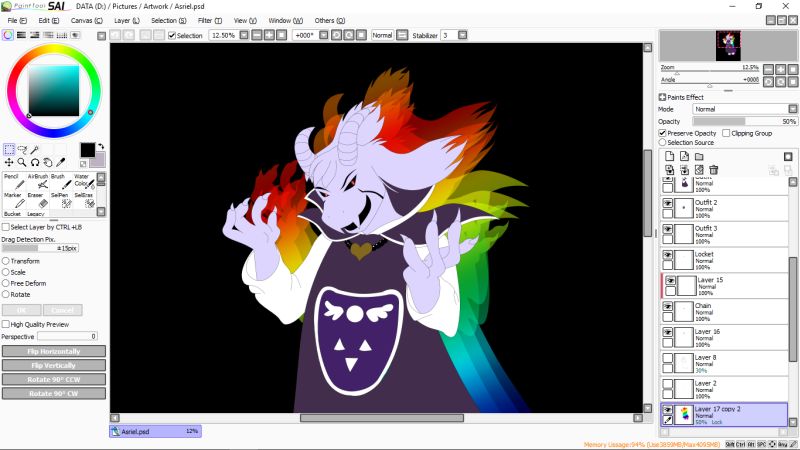Open the Stabilizer value dropdown
Viewport: 800px width, 450px height.
pos(462,35)
